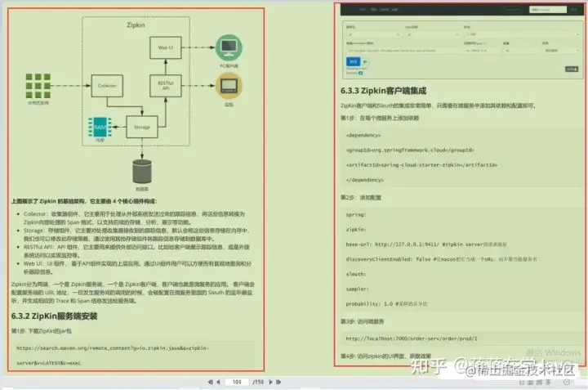Click the Storage bullet point description
The width and height of the screenshot is (588, 390).
click(x=136, y=235)
